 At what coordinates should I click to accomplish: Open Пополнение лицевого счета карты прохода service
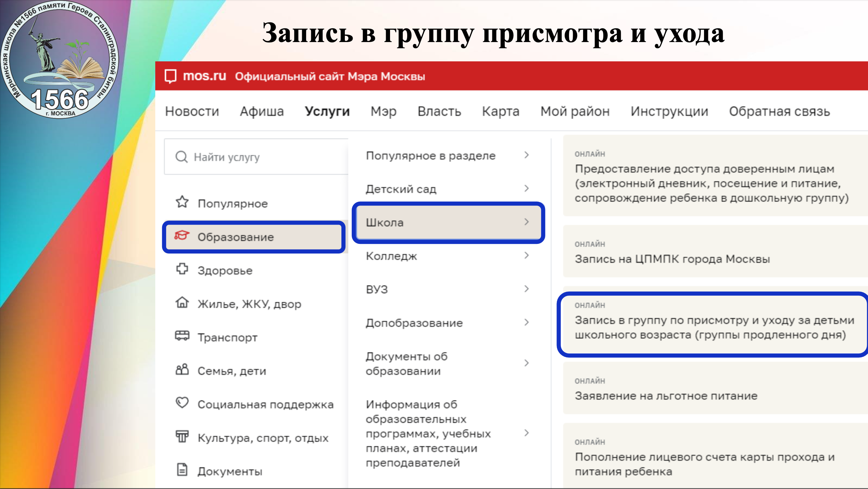point(715,456)
